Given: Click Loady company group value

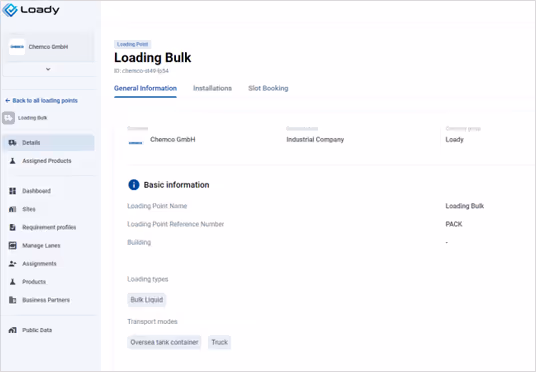Looking at the screenshot, I should point(454,140).
